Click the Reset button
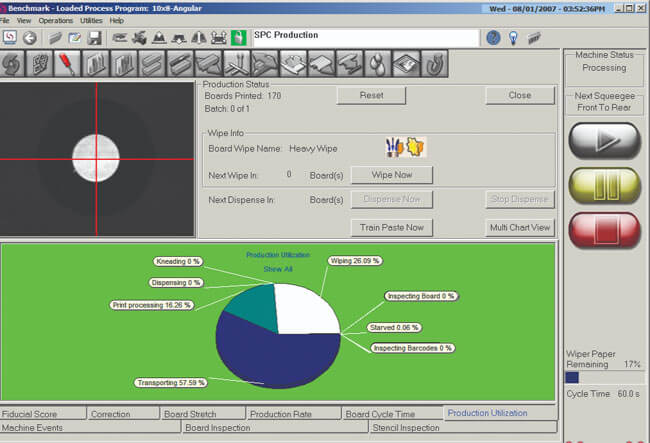Screen dimensions: 650x443 (x=372, y=96)
